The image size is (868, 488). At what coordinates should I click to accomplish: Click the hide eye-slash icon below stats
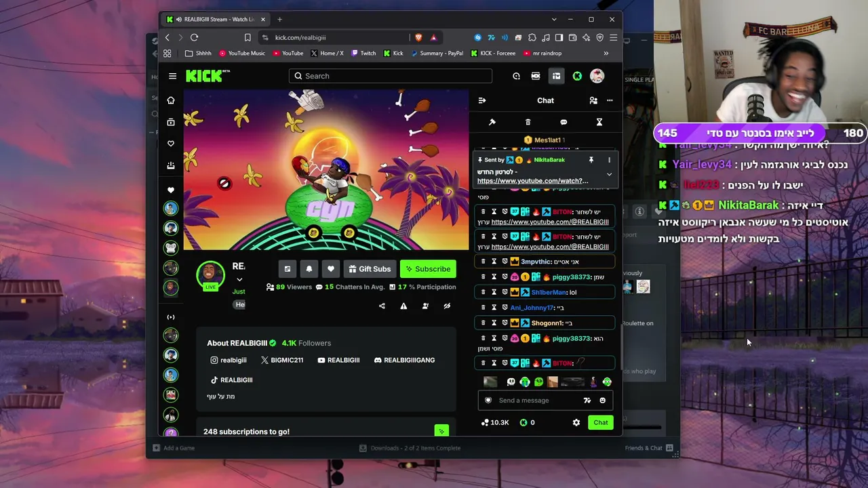(447, 306)
